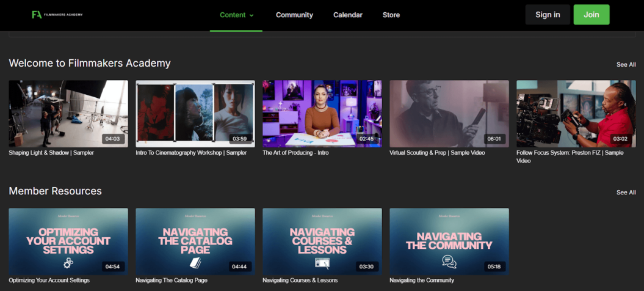Click the 06:01 duration badge
Viewport: 644px width, 291px height.
coord(494,139)
